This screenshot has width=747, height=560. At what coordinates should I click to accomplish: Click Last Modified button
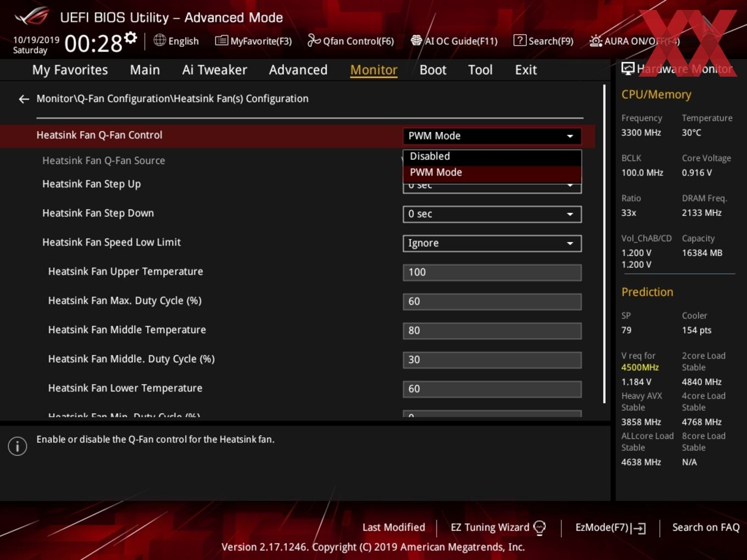(394, 528)
